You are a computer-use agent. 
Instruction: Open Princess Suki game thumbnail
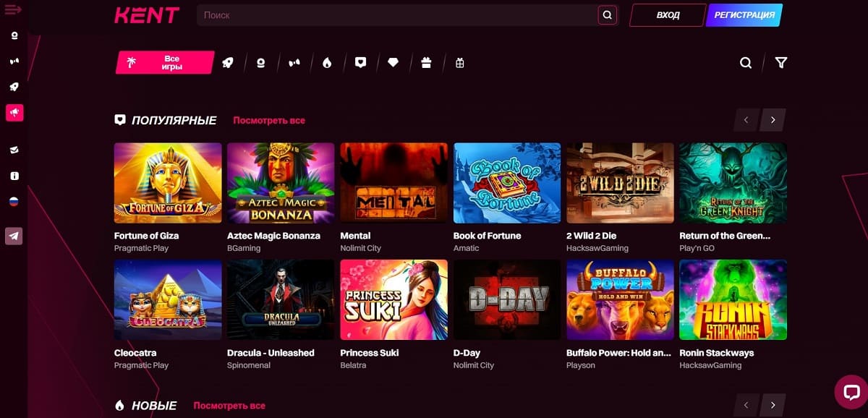394,300
